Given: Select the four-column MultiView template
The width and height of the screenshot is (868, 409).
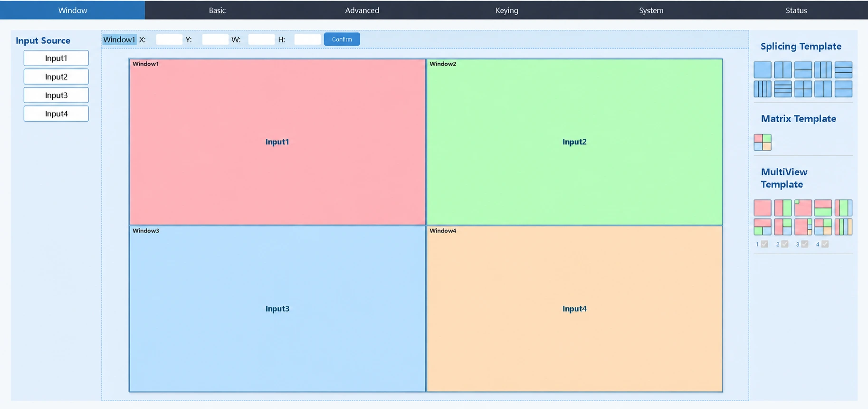Looking at the screenshot, I should click(843, 227).
